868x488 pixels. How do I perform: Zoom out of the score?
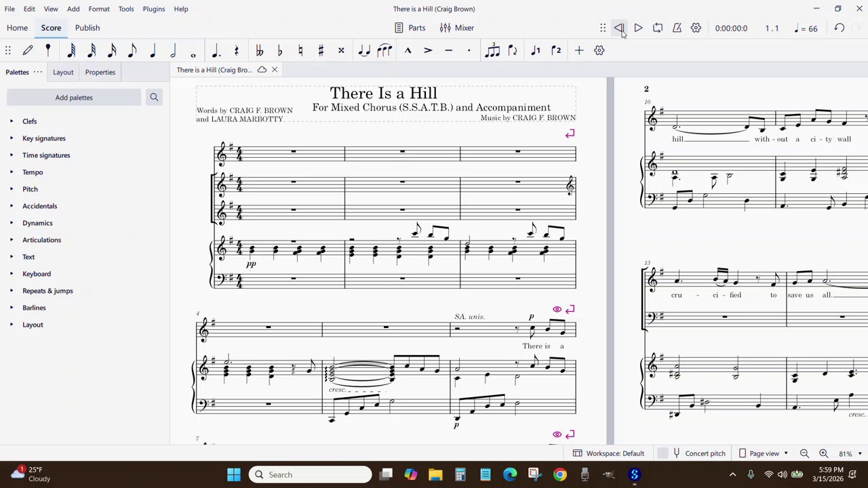804,453
